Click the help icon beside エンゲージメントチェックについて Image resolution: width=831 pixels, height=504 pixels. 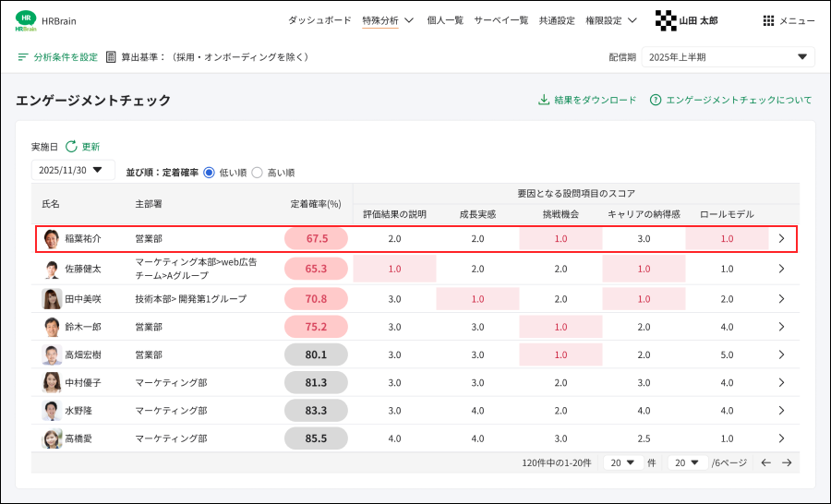click(656, 100)
